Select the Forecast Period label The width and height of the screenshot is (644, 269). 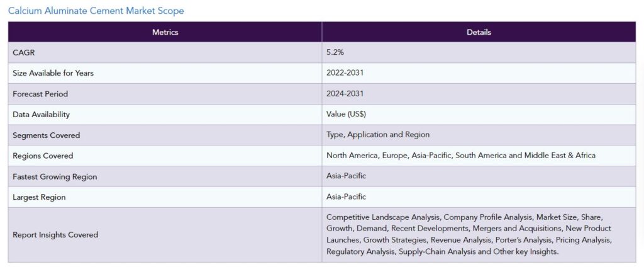40,94
